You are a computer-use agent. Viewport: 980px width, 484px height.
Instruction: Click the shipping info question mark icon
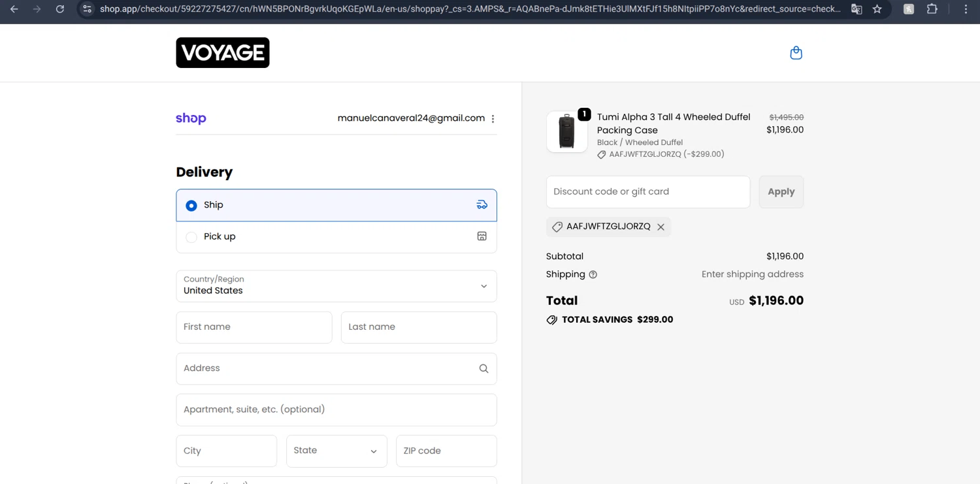[x=593, y=274]
